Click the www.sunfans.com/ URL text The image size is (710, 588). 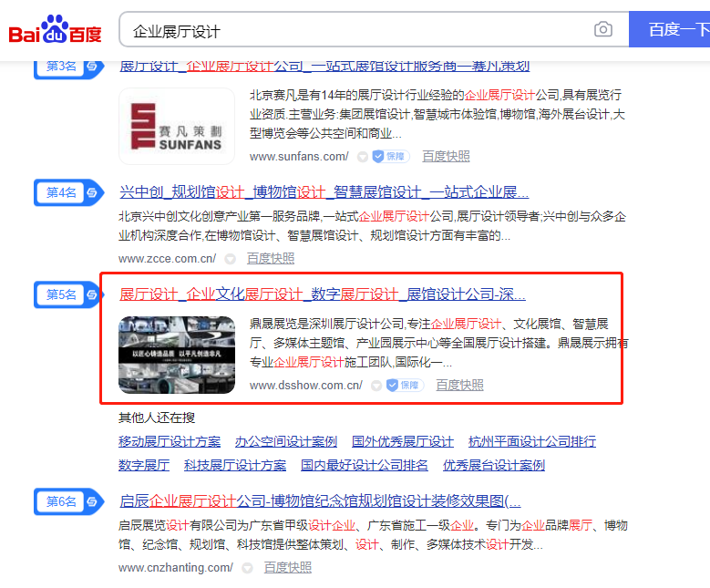299,157
